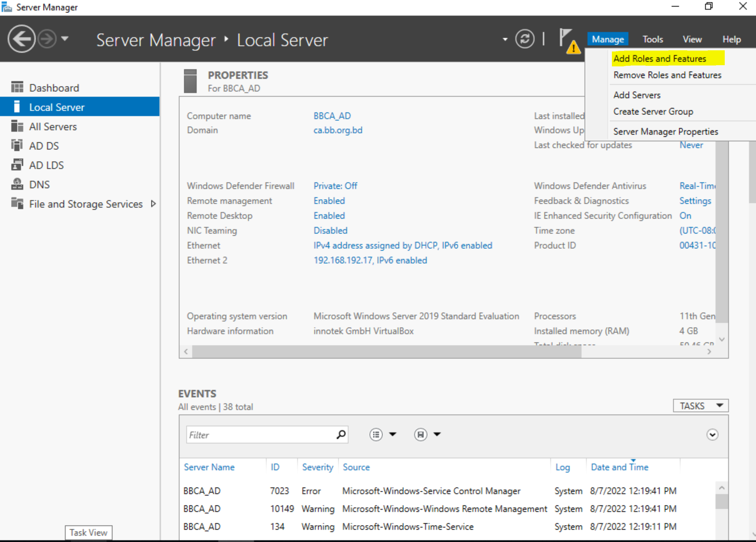Click the Local Server sidebar icon
The width and height of the screenshot is (756, 542).
(x=17, y=107)
